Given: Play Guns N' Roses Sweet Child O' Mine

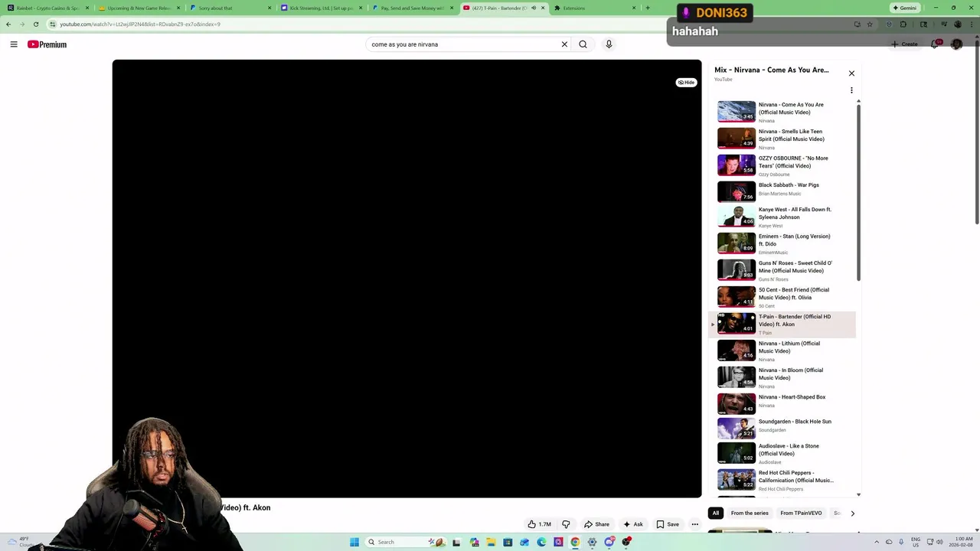Looking at the screenshot, I should point(782,270).
